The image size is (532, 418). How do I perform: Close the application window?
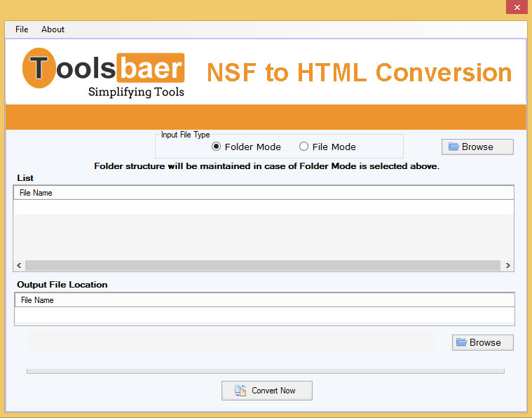point(515,6)
